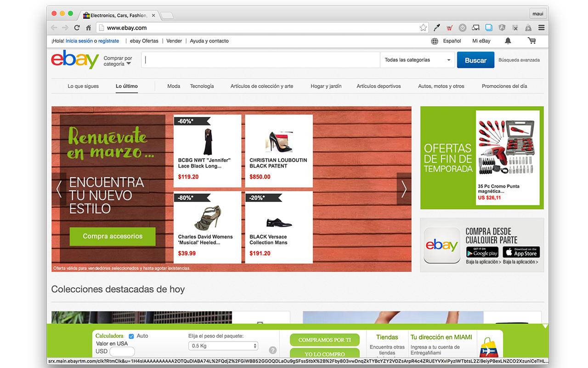Click the COMPRAMOS POR TI button
This screenshot has width=588, height=368.
325,340
